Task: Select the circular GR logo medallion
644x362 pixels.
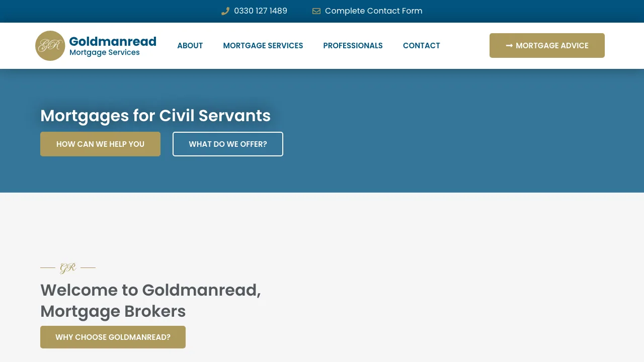Action: [x=50, y=45]
